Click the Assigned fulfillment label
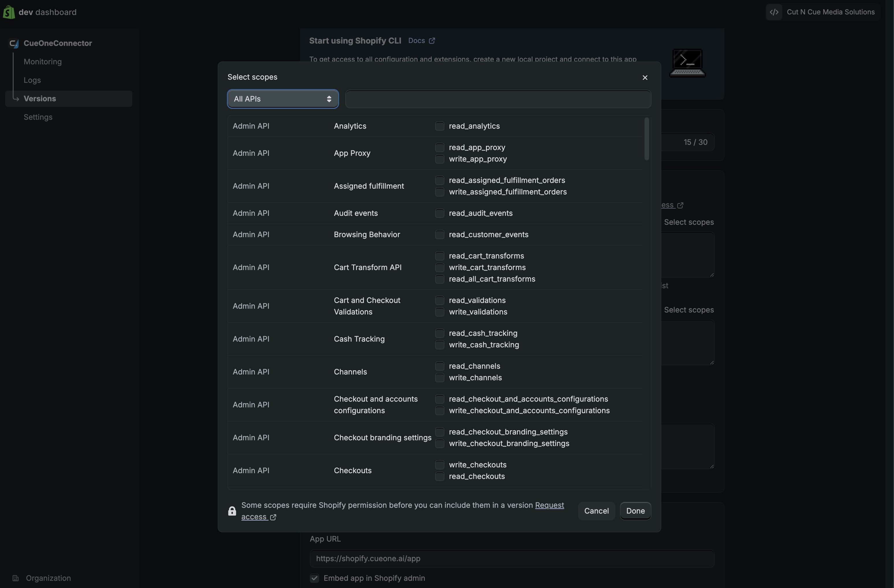This screenshot has width=894, height=588. [369, 186]
